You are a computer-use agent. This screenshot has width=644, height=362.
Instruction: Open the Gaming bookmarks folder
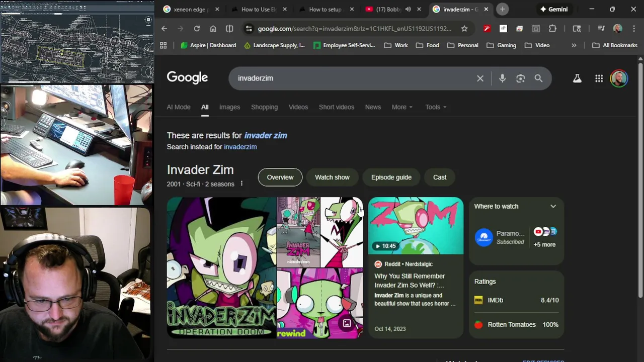click(501, 45)
